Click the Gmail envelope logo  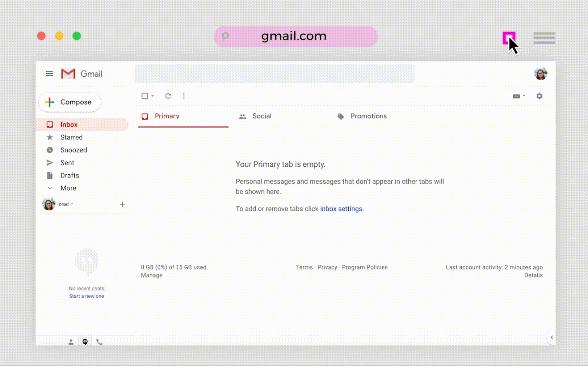(68, 74)
